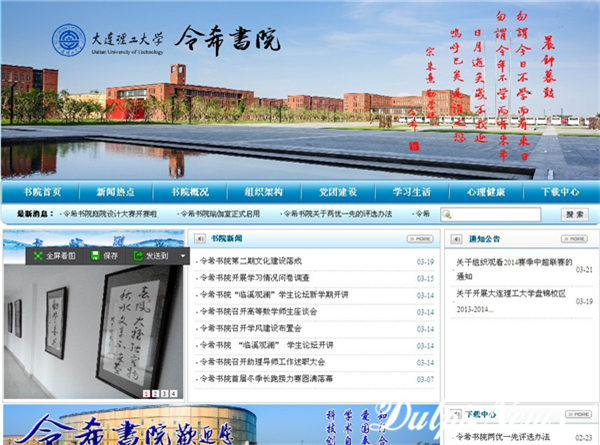Screen dimensions: 600x445
Task: Open the 组织架构 navigation tab
Action: (x=264, y=192)
